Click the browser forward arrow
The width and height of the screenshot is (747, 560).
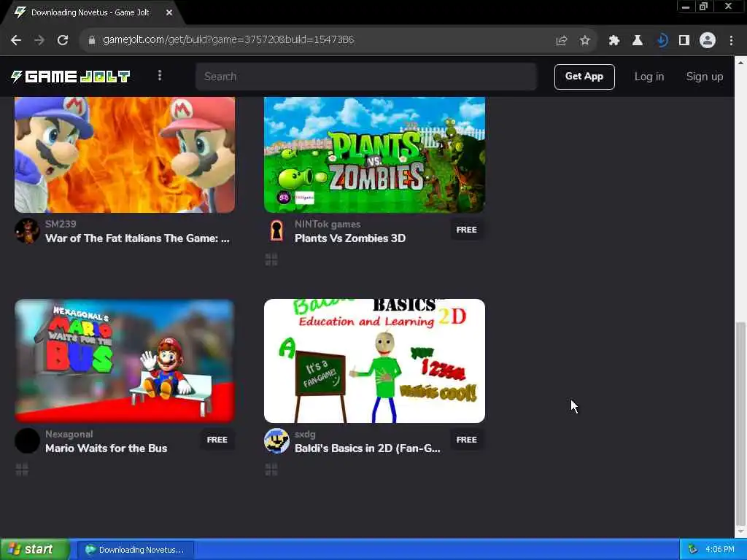click(x=39, y=40)
